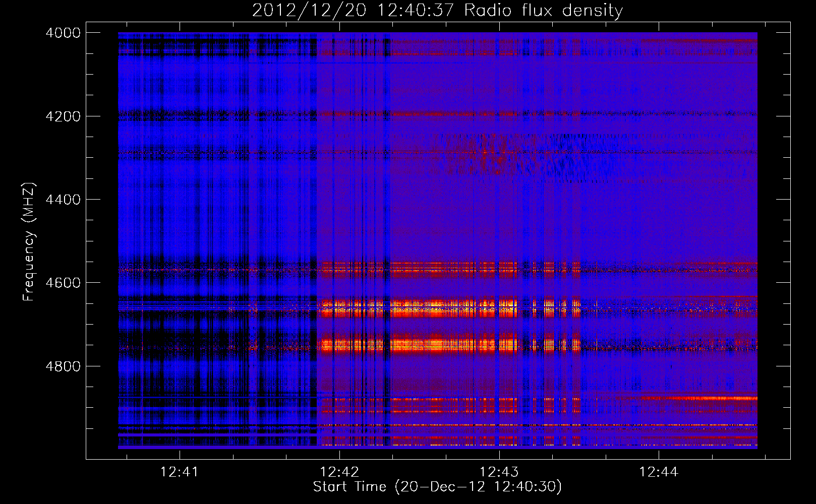
Task: Select the 4400 frequency axis label
Action: (63, 200)
